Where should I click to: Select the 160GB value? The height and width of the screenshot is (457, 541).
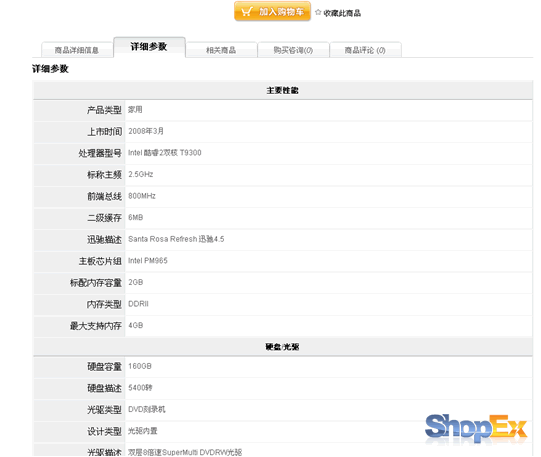click(140, 366)
